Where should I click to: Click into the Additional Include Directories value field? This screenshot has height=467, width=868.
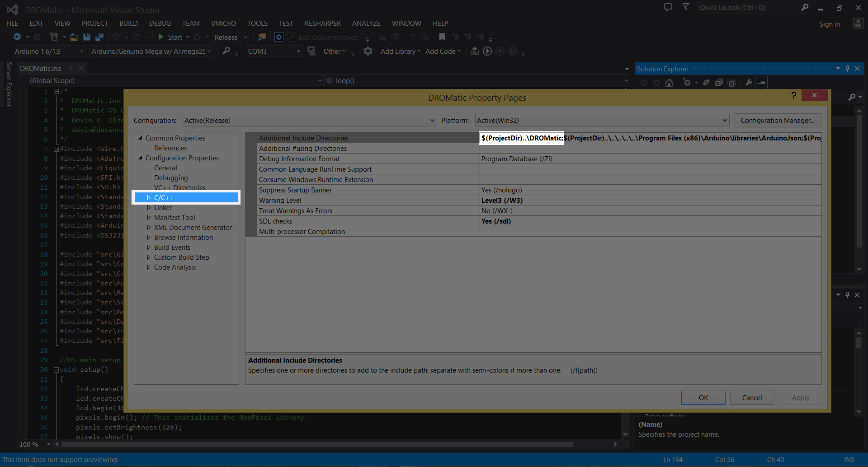click(x=651, y=138)
